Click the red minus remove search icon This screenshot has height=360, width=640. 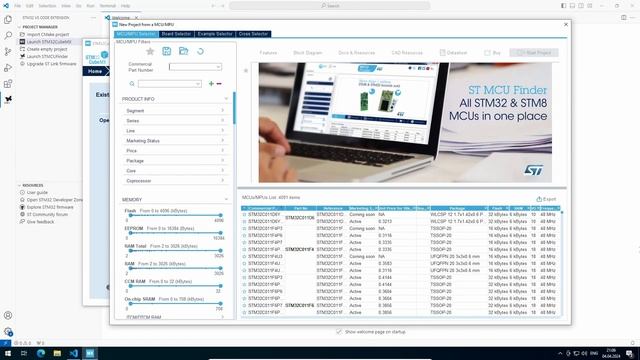click(x=219, y=84)
